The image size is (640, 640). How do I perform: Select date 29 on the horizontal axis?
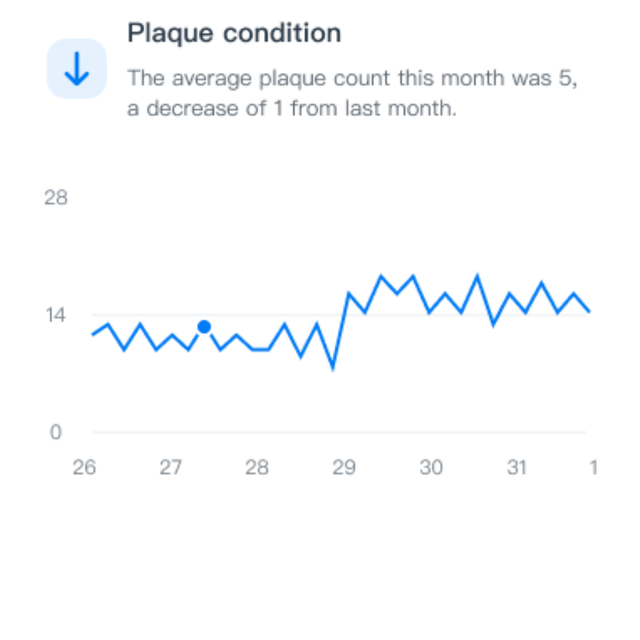coord(344,467)
